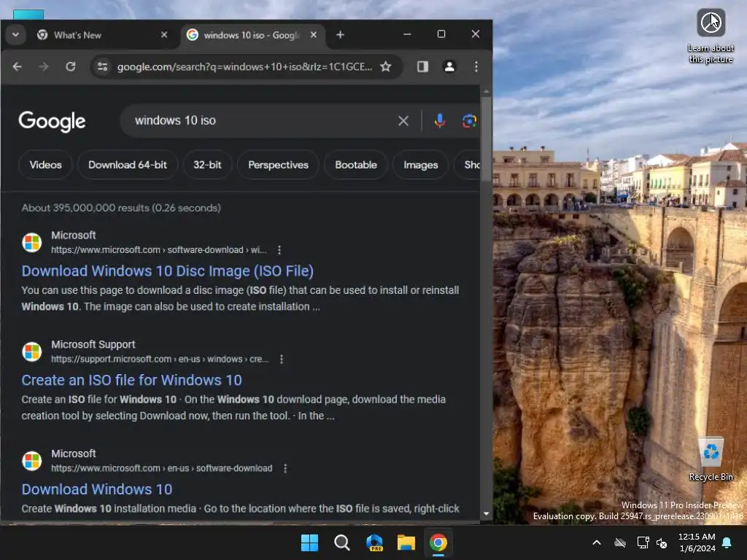
Task: Click the Chrome taskbar icon
Action: [x=438, y=542]
